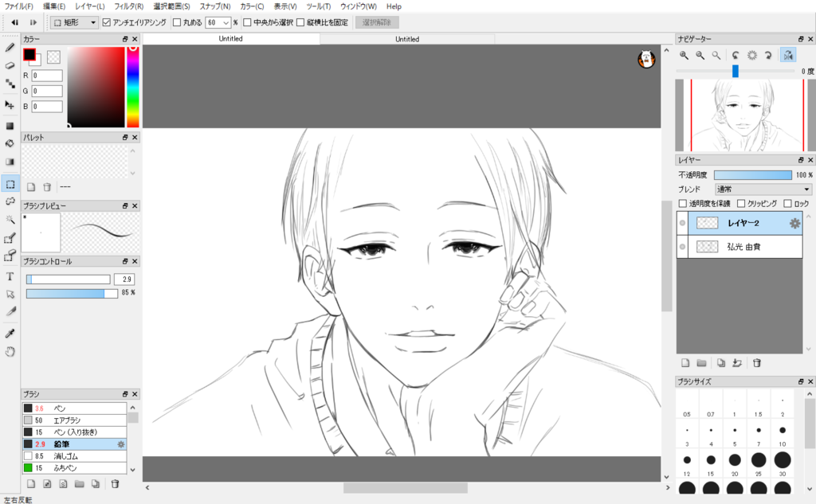
Task: Activate the Magic Wand selection tool
Action: [x=10, y=219]
